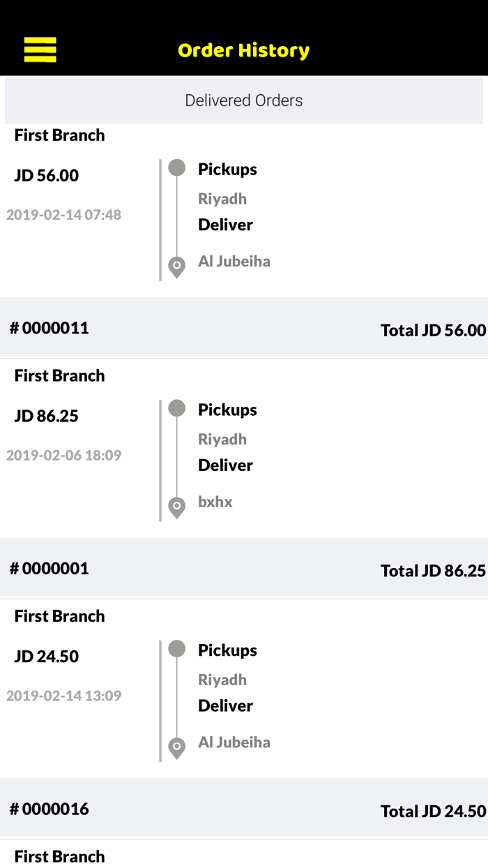Tap Al Jubeiha location pin in order #0000011
Screen dimensions: 488x868
click(x=177, y=266)
